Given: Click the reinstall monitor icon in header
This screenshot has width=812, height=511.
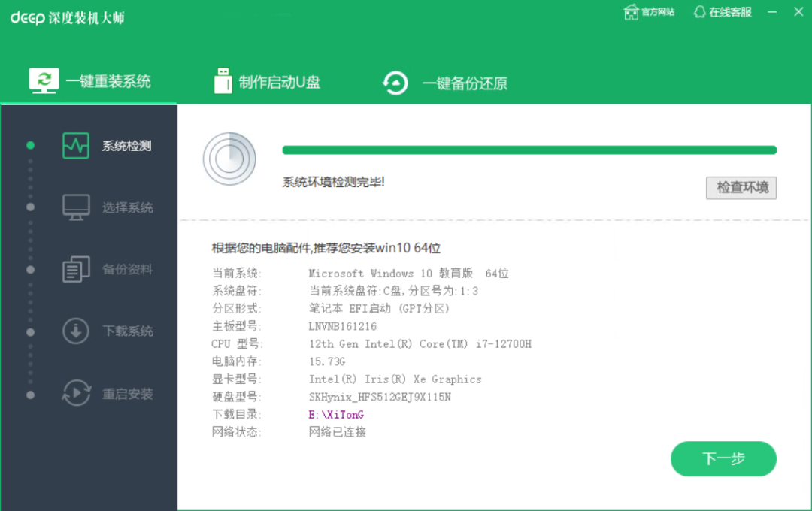Looking at the screenshot, I should [x=44, y=80].
